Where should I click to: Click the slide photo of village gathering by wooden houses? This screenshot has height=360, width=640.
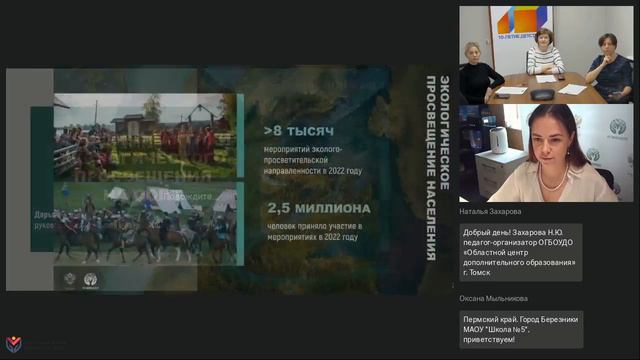[145, 136]
